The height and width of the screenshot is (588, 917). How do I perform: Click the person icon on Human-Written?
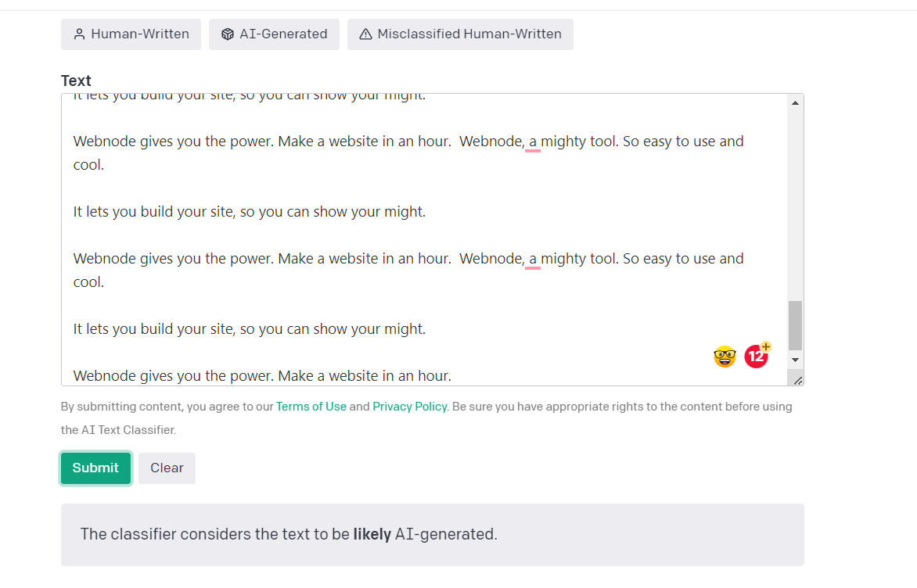[x=80, y=34]
